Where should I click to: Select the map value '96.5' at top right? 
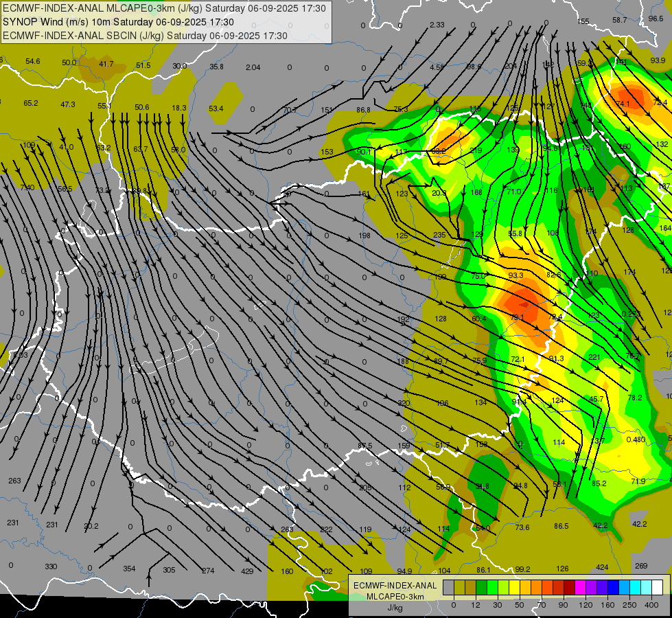656,19
